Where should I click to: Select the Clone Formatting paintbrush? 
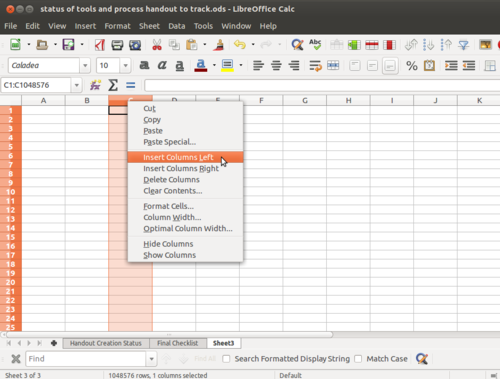point(219,45)
